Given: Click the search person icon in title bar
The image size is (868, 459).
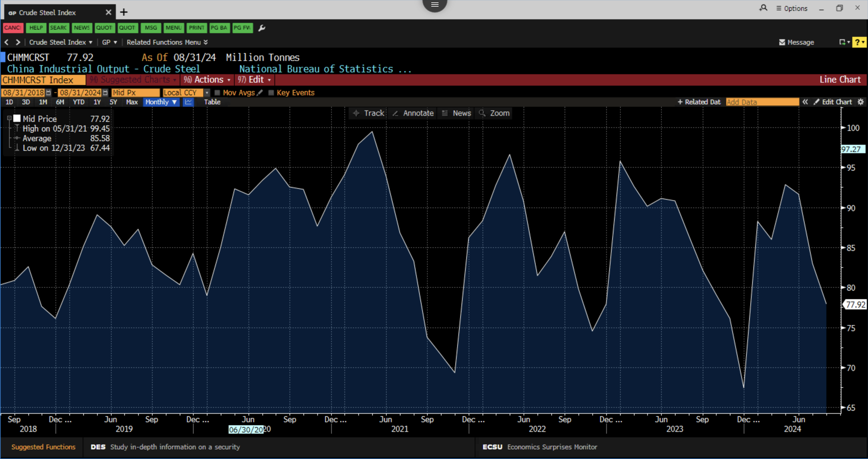Looking at the screenshot, I should tap(763, 8).
